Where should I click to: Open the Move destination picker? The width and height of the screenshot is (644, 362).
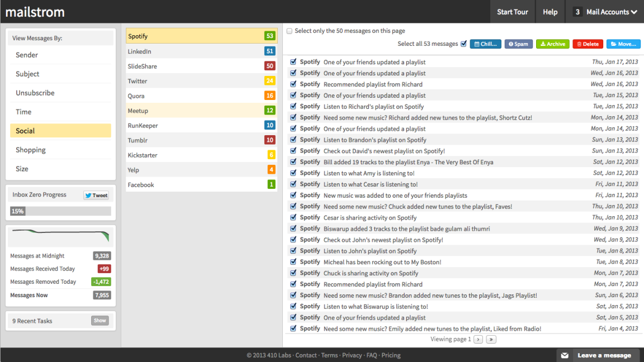pyautogui.click(x=623, y=44)
